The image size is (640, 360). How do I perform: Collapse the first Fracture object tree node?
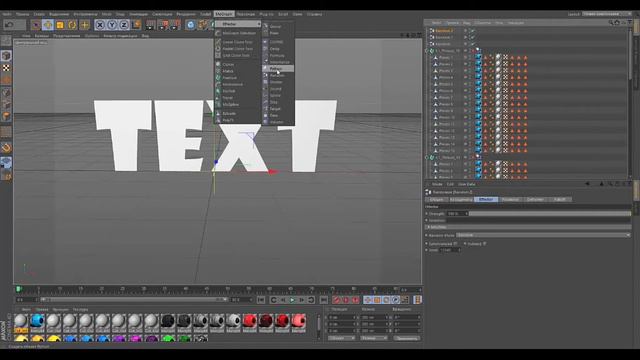pyautogui.click(x=427, y=51)
